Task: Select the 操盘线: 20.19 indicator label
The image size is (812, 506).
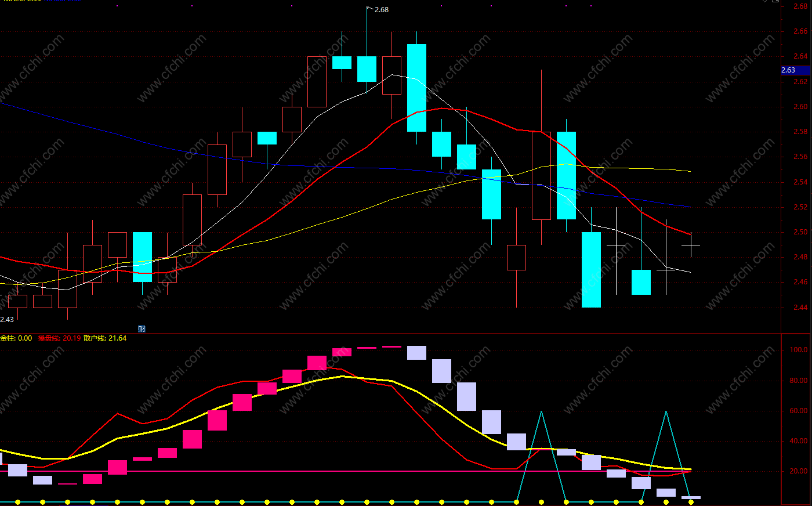Action: coord(59,338)
